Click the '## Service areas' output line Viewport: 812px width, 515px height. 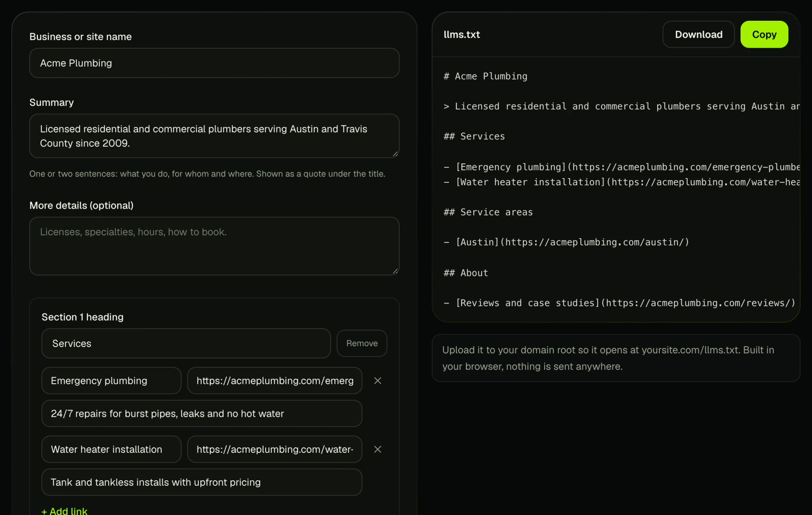488,212
